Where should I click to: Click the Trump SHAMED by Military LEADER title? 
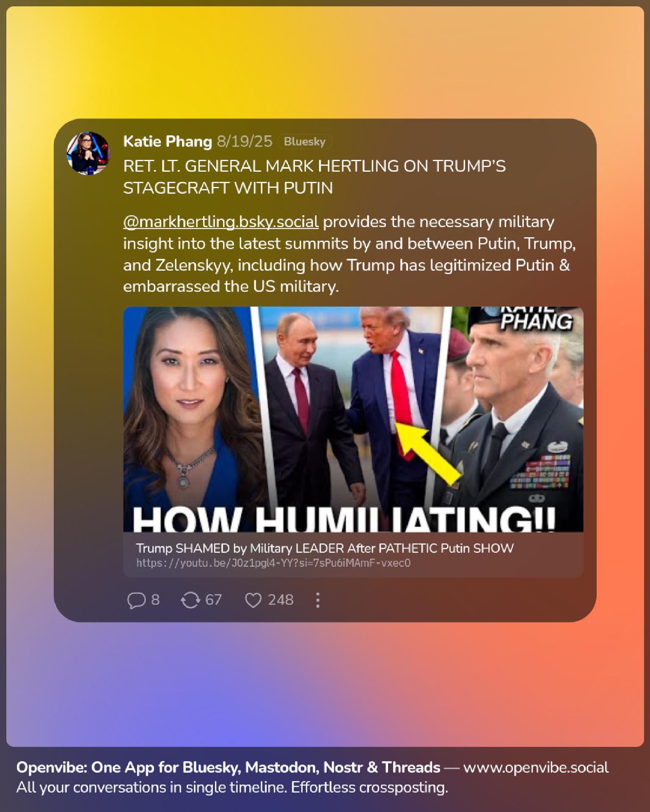pos(325,548)
